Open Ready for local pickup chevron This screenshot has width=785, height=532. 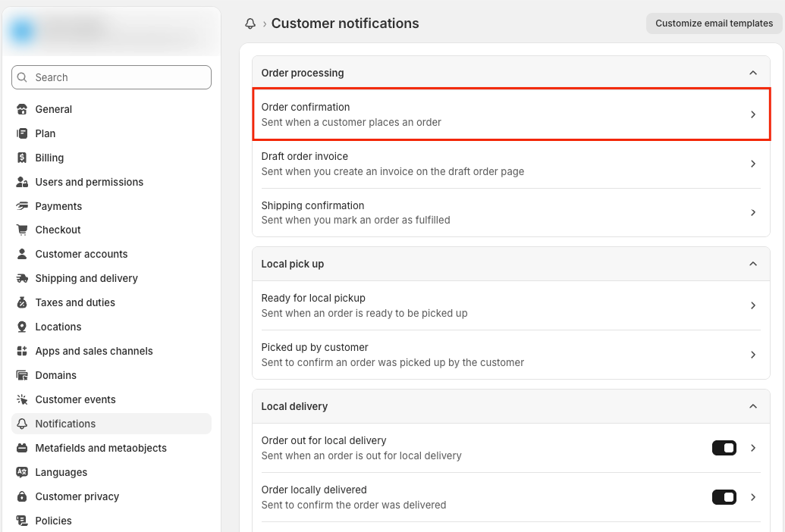(x=753, y=305)
